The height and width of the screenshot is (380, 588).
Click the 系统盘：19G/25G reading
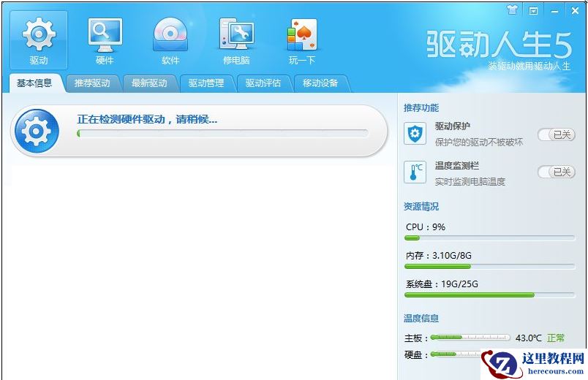[x=442, y=284]
